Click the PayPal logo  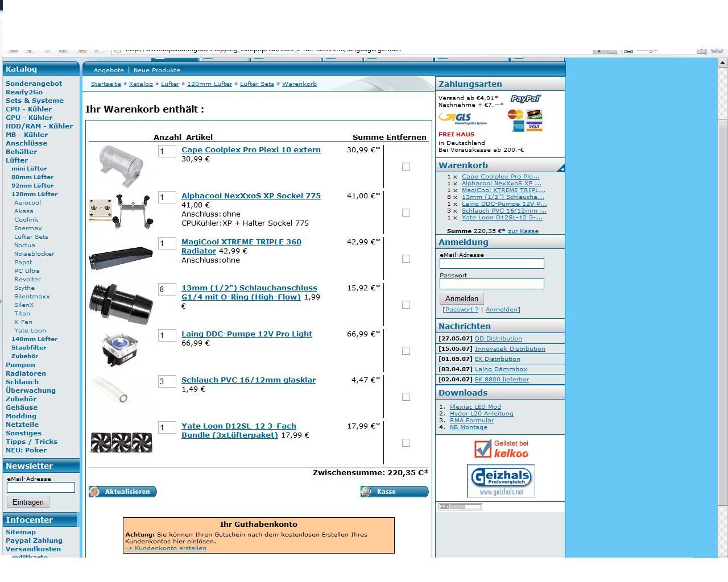[x=526, y=98]
